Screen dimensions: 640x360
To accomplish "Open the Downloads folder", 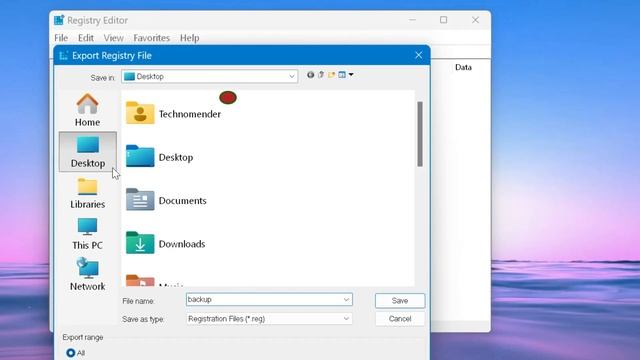I will 165,243.
